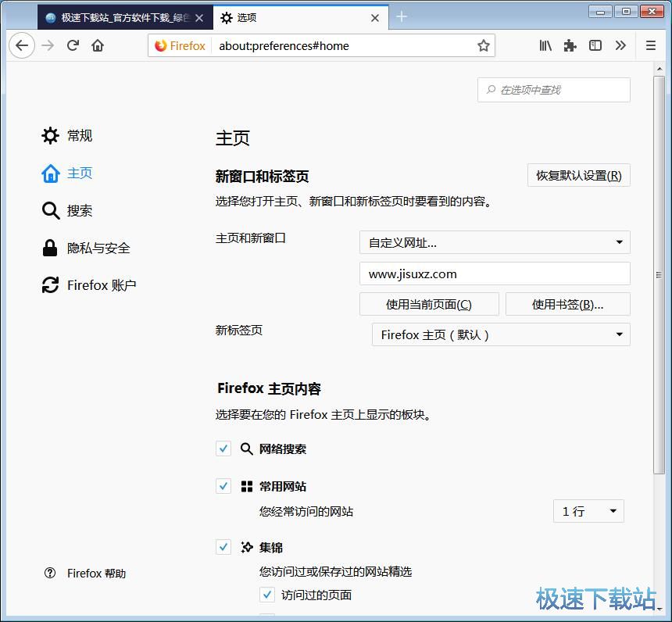Toggle the sidebar view icon

point(595,45)
